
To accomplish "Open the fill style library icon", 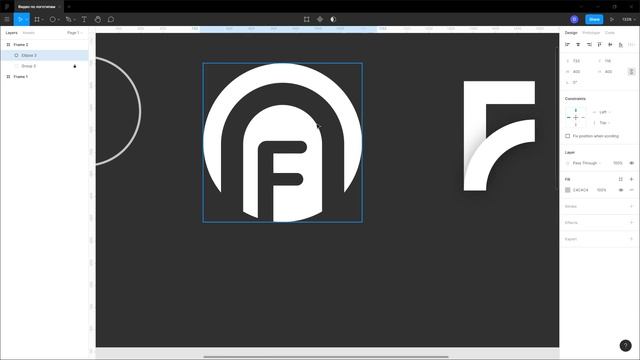I will [620, 179].
